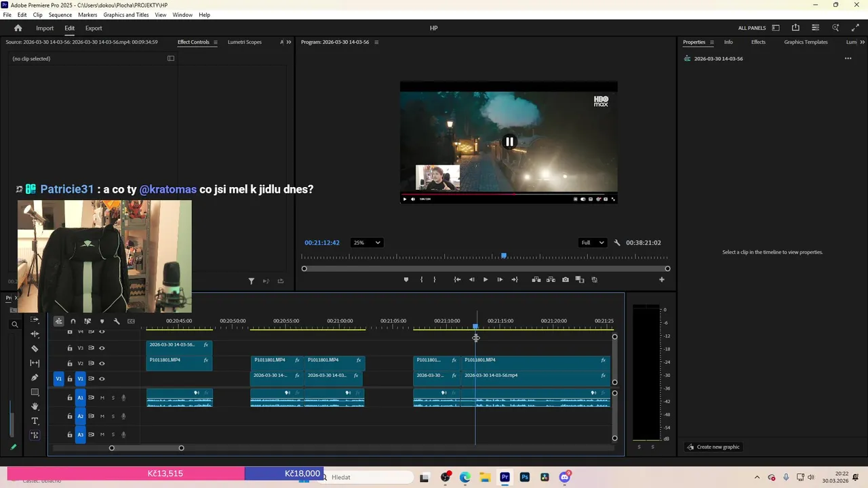Open Effect Controls panel menu

(216, 42)
